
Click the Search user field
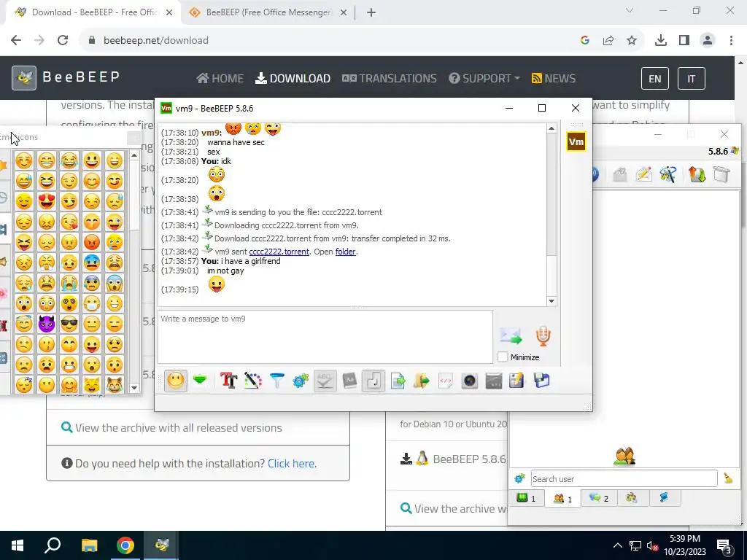[x=624, y=478]
